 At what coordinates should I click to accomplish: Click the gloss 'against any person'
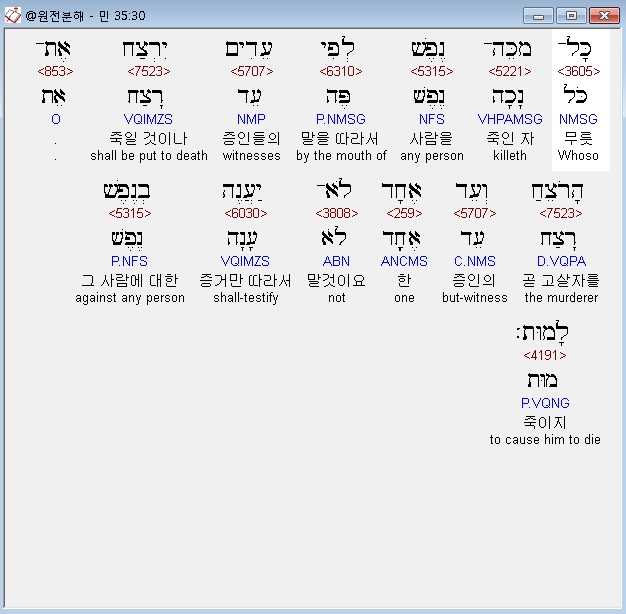(x=130, y=297)
